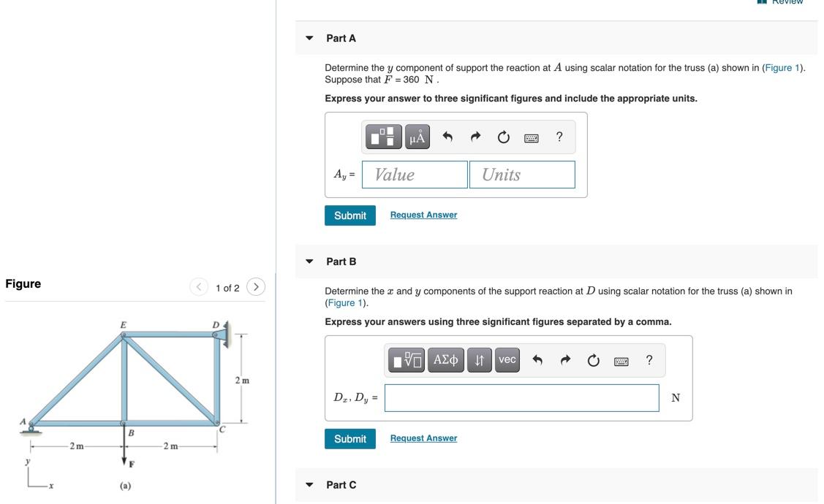Open the units menu with the µÅ icon
The width and height of the screenshot is (824, 504).
[x=415, y=136]
